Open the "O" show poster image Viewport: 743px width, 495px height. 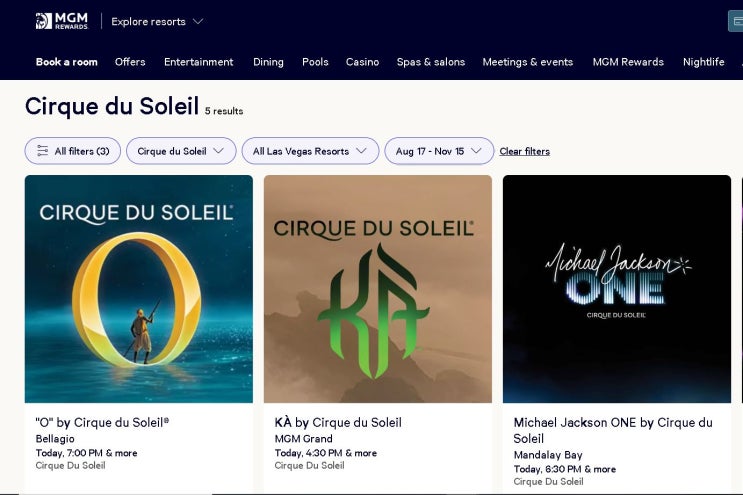click(139, 289)
